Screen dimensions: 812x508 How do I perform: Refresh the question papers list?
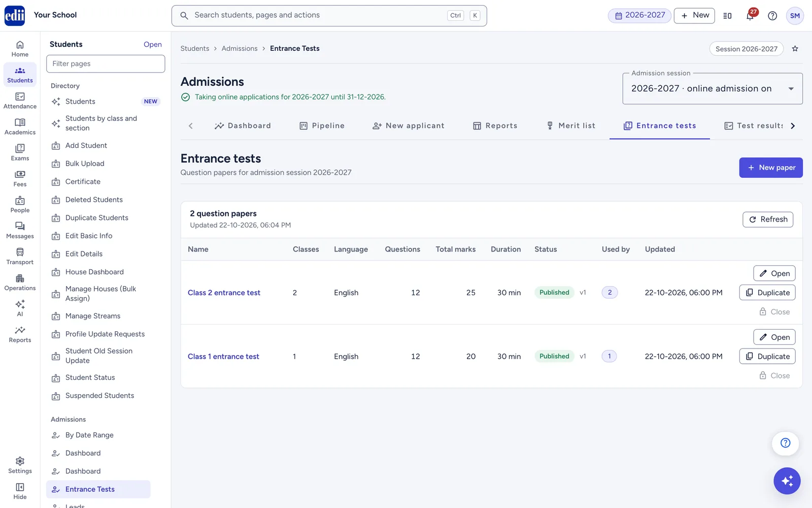coord(768,219)
